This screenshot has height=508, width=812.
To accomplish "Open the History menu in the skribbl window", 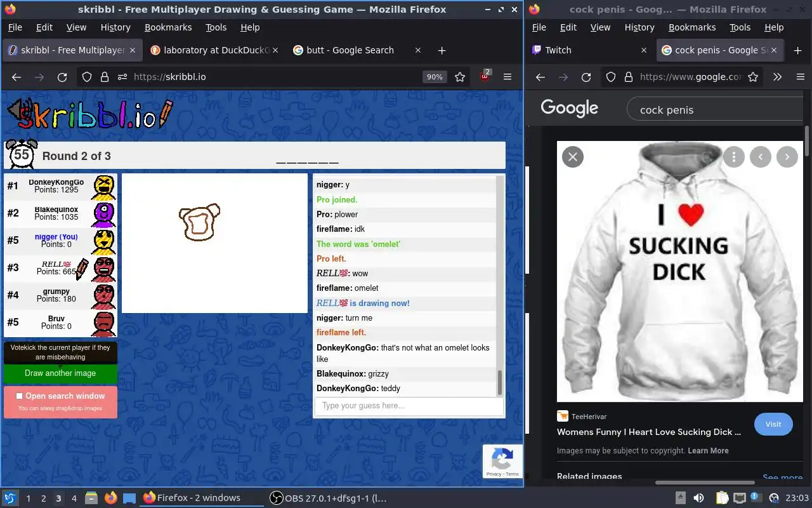I will click(115, 27).
